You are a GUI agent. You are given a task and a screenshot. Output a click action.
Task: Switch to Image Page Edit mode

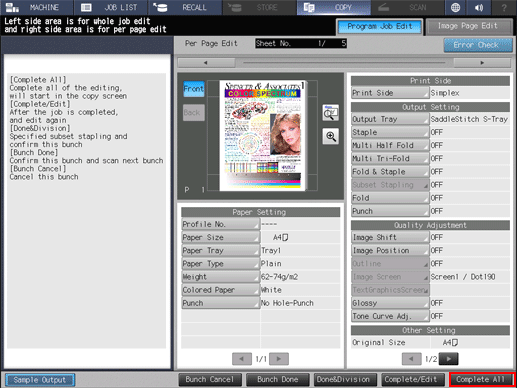point(468,26)
